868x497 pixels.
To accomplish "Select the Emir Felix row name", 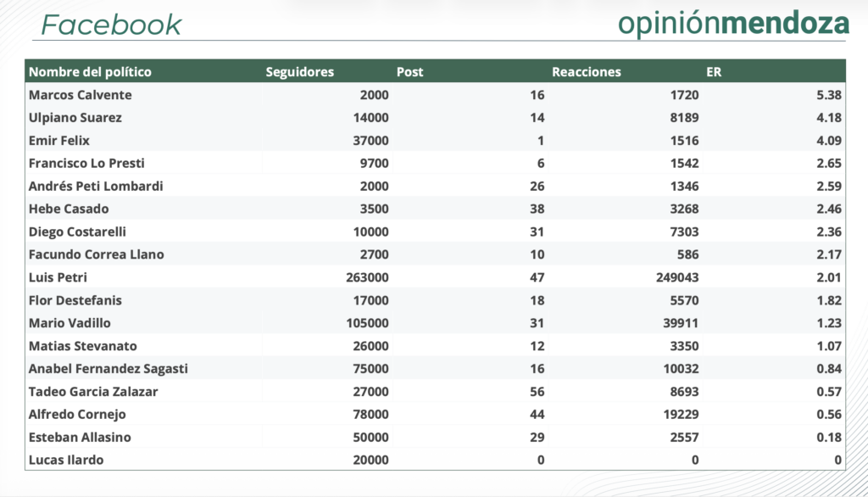I will [x=58, y=141].
